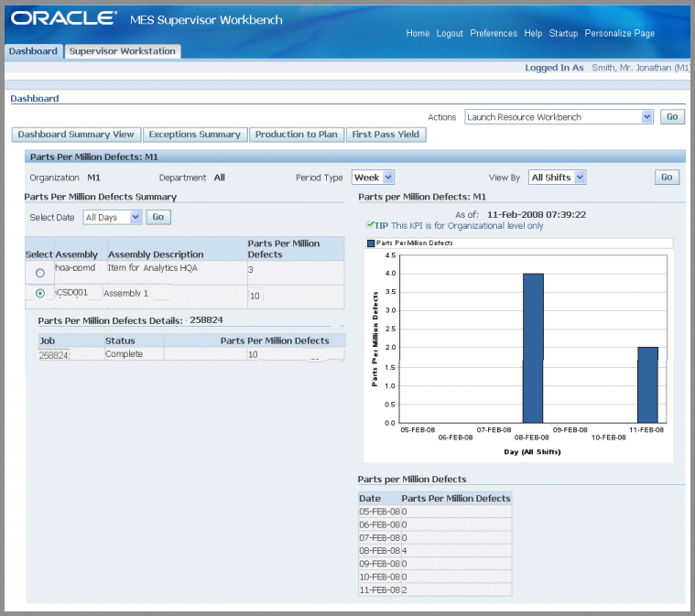695x616 pixels.
Task: Click the Home link
Action: 418,33
